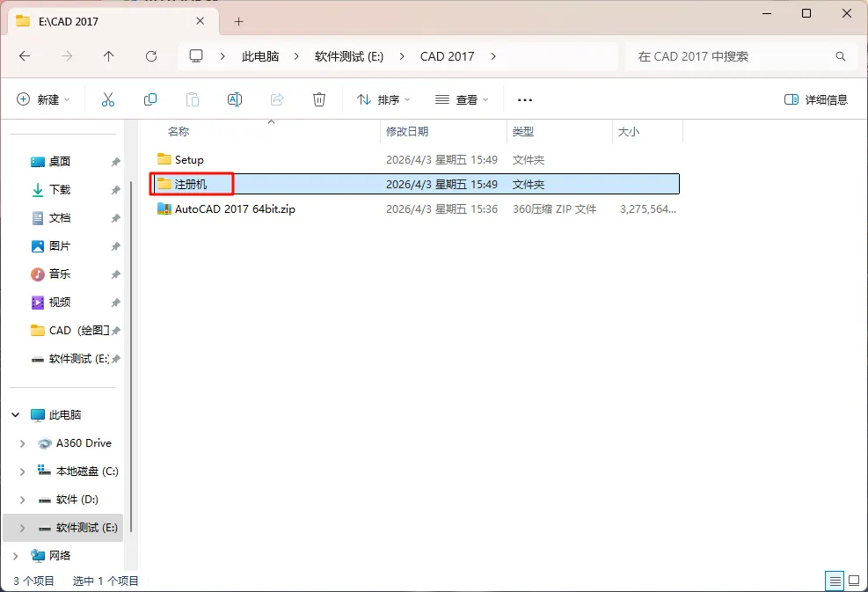868x592 pixels.
Task: Select the Setup folder name
Action: point(189,159)
